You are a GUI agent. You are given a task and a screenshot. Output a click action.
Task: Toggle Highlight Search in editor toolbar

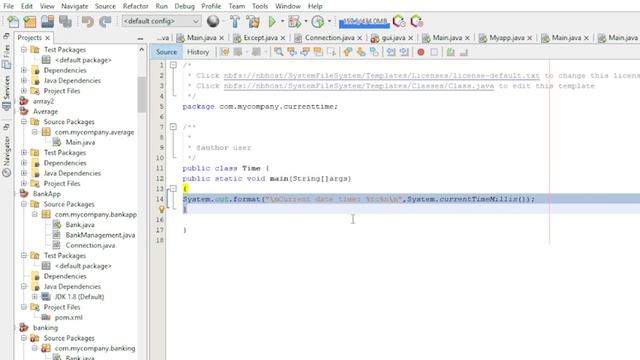[x=318, y=52]
